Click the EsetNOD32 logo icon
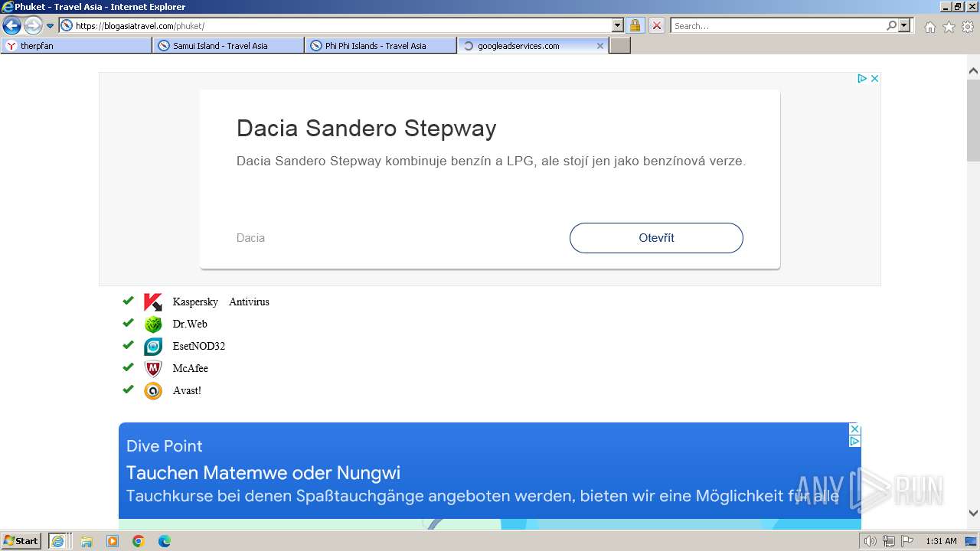Viewport: 980px width, 551px height. pyautogui.click(x=153, y=347)
